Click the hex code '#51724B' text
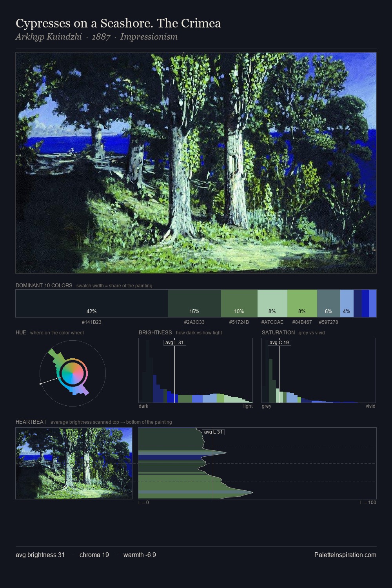Screen dimensions: 392x588 (239, 322)
